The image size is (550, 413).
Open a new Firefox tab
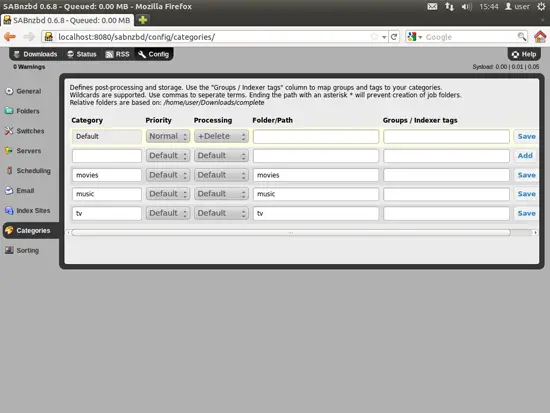[143, 20]
